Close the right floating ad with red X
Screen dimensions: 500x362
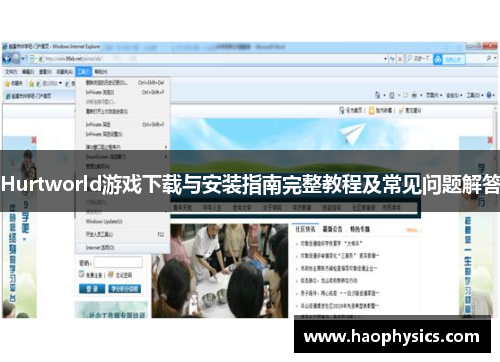pos(490,140)
